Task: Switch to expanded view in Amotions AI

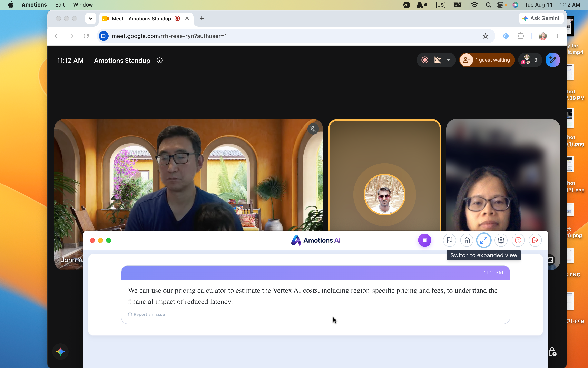Action: pyautogui.click(x=484, y=240)
